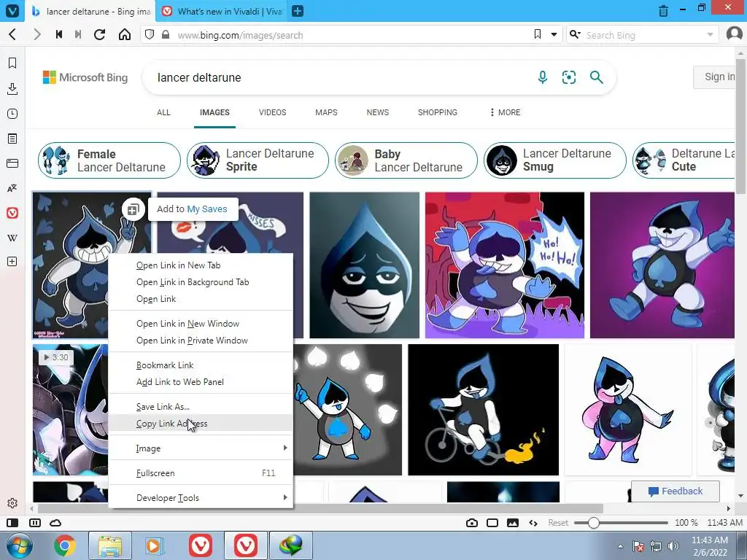Open the Feedback button
747x560 pixels.
coord(675,491)
